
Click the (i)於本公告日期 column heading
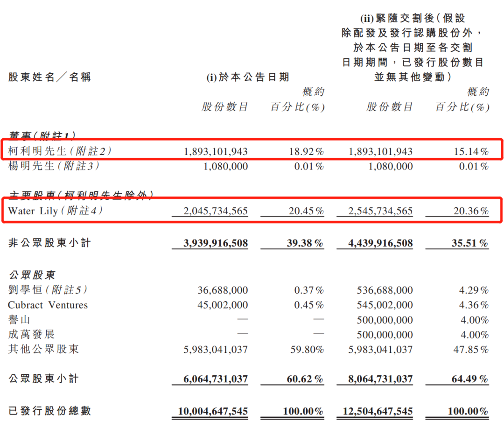[247, 77]
